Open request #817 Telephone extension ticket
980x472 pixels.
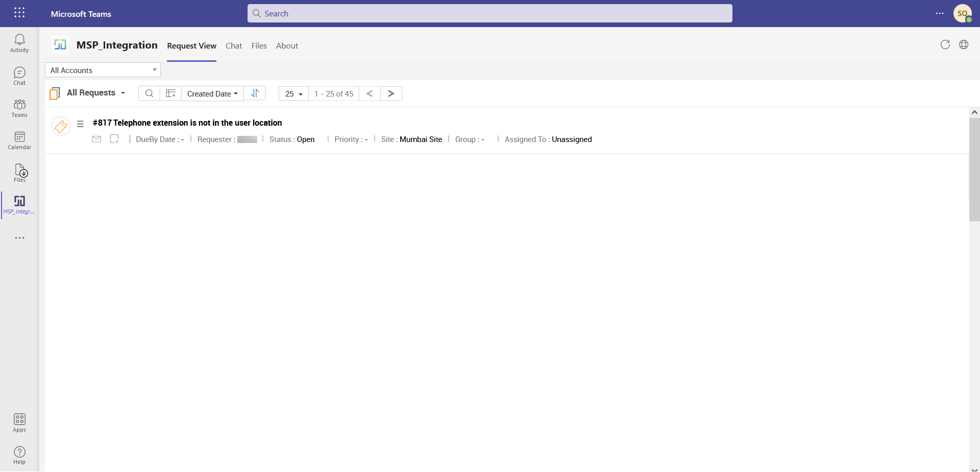click(187, 123)
